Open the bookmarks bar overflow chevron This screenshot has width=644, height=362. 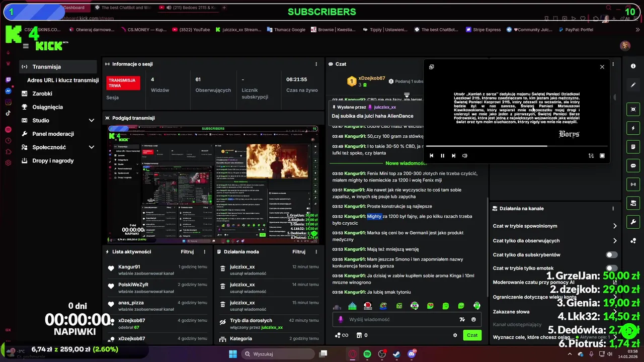point(637,30)
